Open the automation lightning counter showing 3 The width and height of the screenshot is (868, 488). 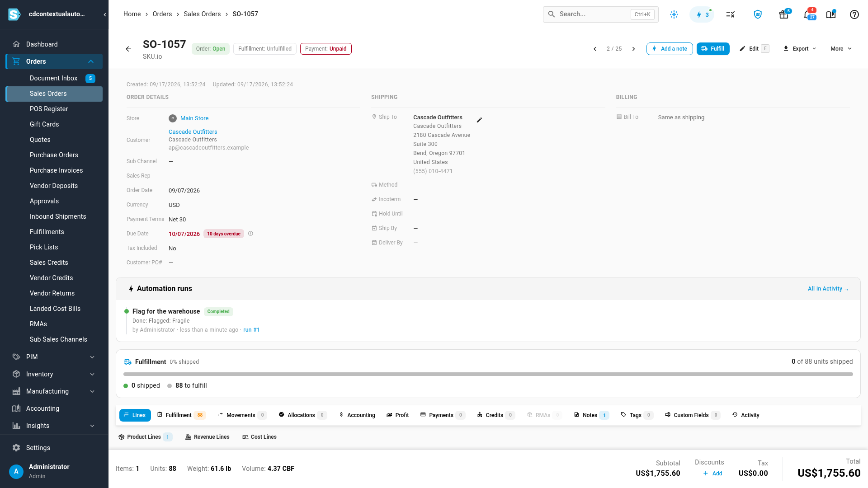[702, 14]
